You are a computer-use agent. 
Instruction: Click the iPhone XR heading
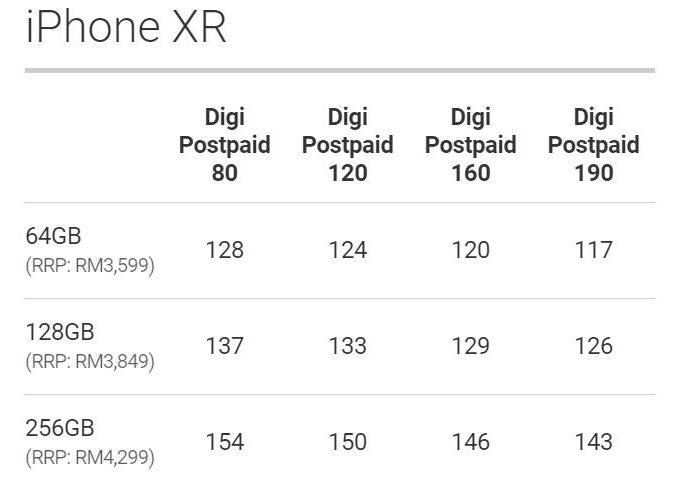tap(126, 28)
